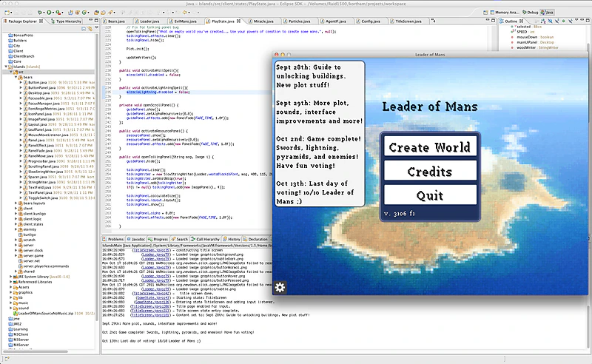This screenshot has height=364, width=592.
Task: Toggle Hide Local Types in Outline
Action: pos(571,21)
